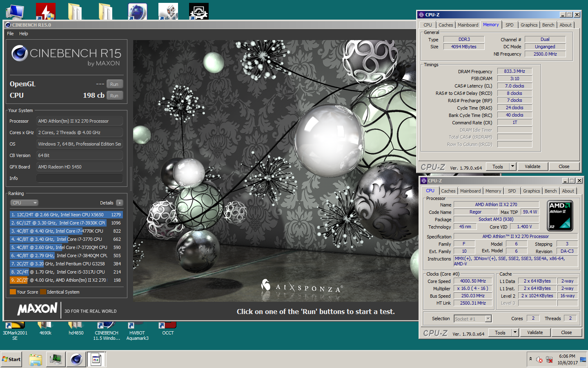This screenshot has height=368, width=588.
Task: Click the Show Desktop tray button
Action: [x=583, y=359]
